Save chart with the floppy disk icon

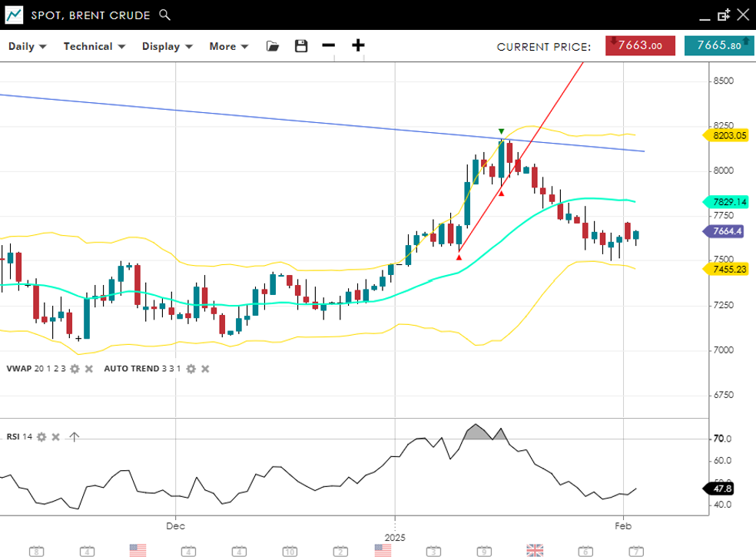pos(301,46)
